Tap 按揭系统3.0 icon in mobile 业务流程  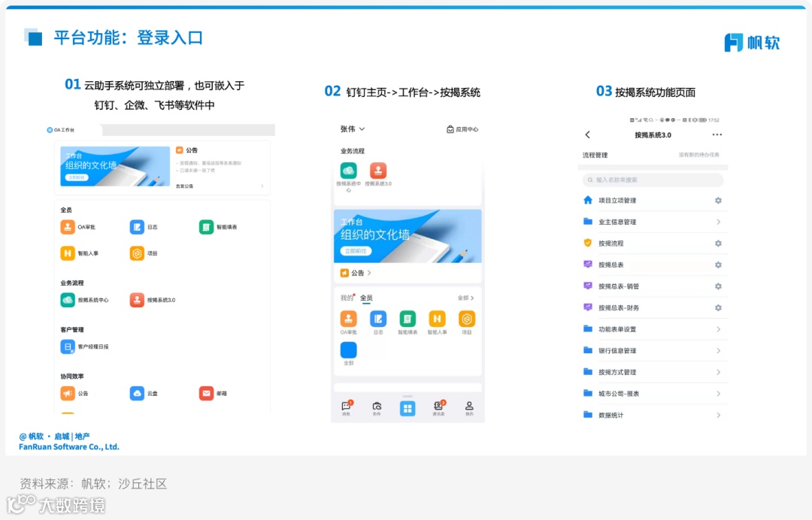(378, 171)
